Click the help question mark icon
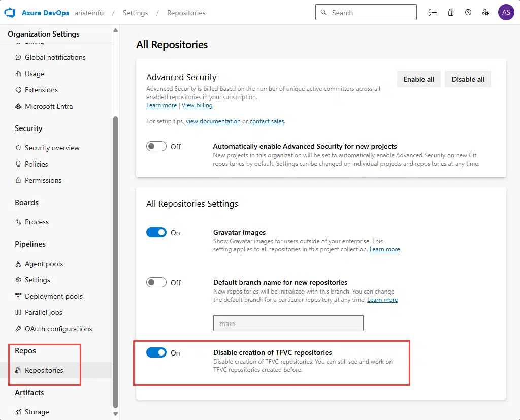Image resolution: width=520 pixels, height=420 pixels. click(468, 12)
